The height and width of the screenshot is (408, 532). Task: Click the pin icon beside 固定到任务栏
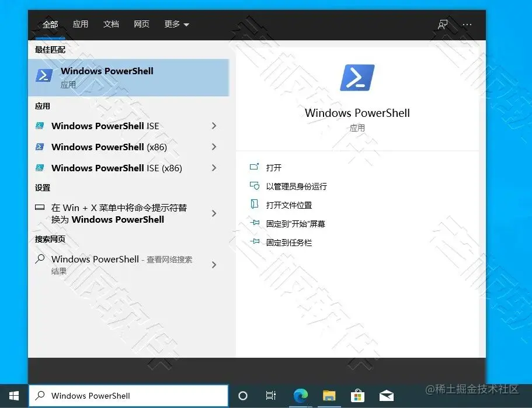255,241
